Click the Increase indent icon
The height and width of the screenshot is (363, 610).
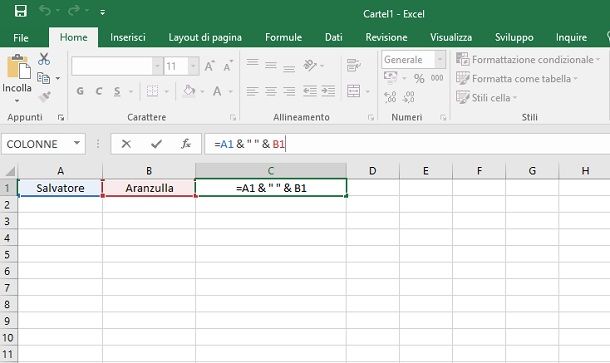point(328,91)
